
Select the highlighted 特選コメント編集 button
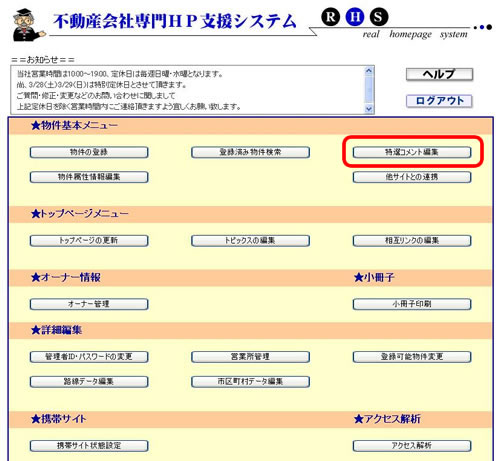[412, 152]
